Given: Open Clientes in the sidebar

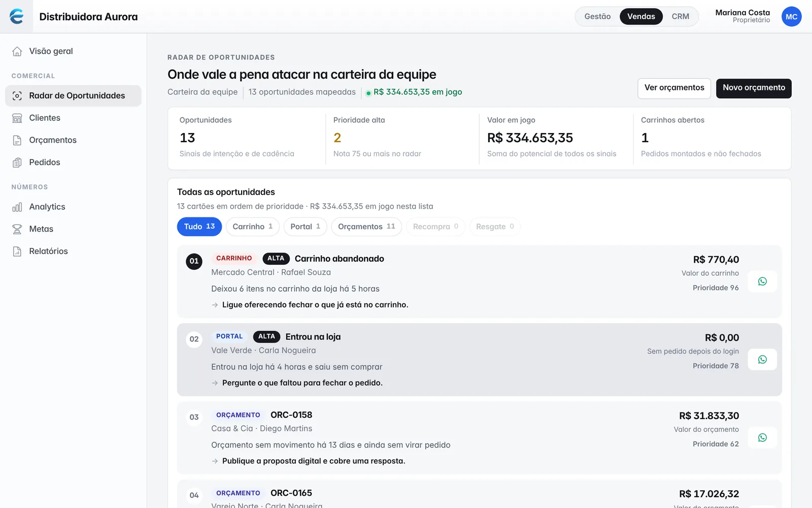Looking at the screenshot, I should pyautogui.click(x=73, y=118).
